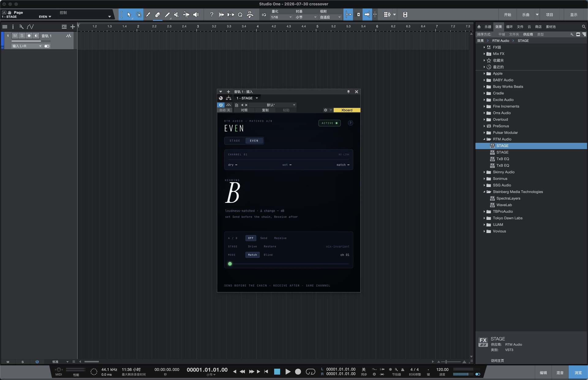Open the Q quantize panel icon
The image size is (588, 380).
tap(240, 15)
